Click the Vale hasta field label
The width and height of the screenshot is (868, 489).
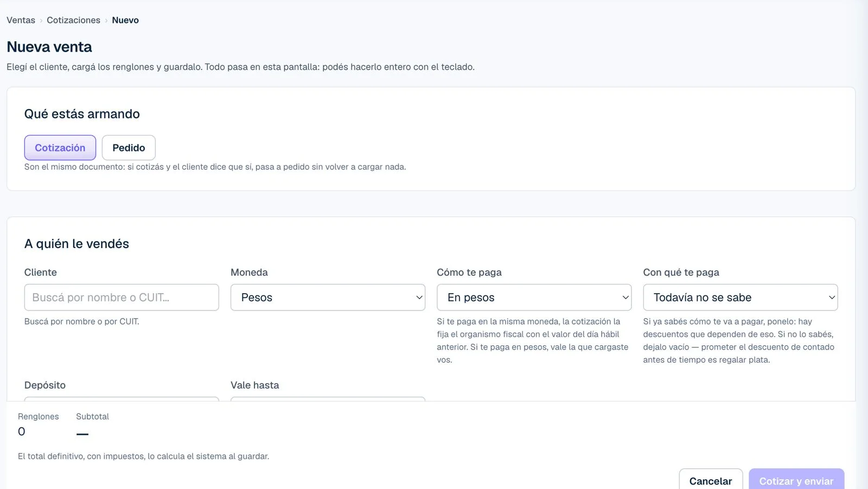point(254,385)
